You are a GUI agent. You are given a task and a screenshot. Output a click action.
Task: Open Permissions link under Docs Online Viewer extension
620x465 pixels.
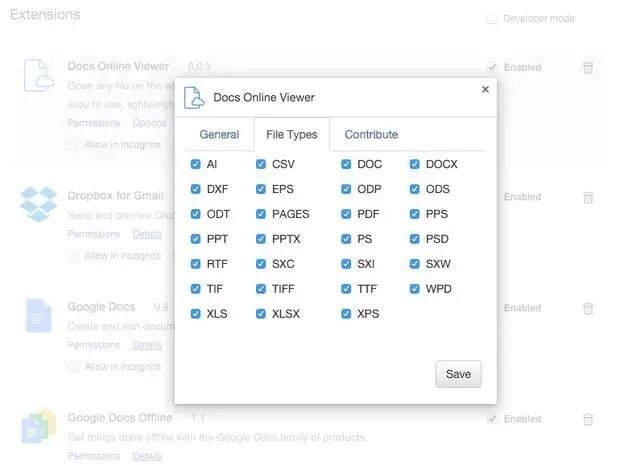tap(93, 123)
